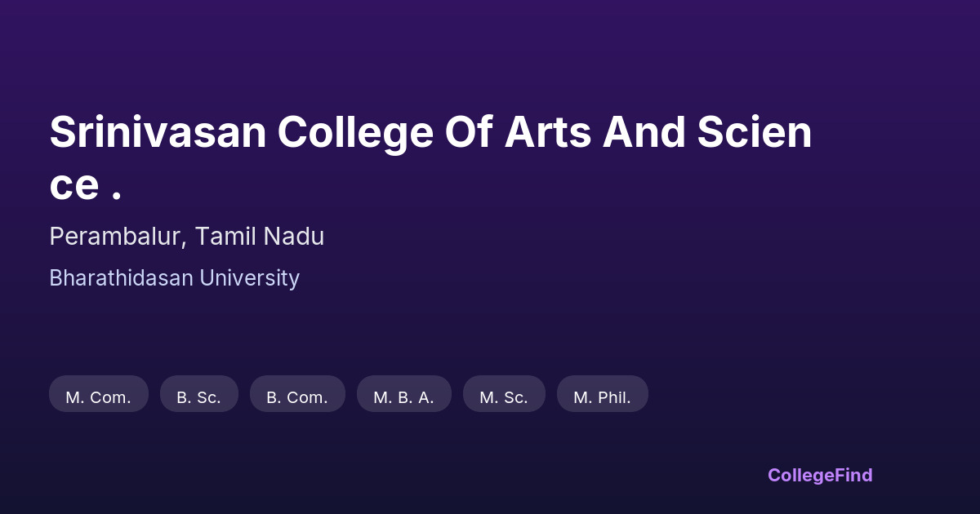Click the word Nadu in the location
Image resolution: width=980 pixels, height=514 pixels.
point(293,237)
